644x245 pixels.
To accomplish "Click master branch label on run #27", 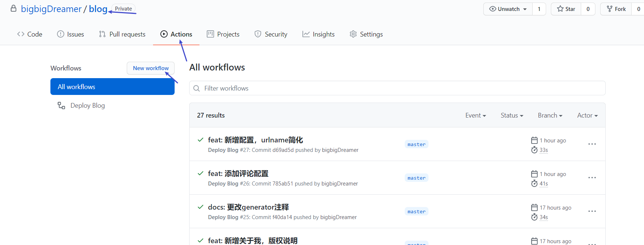I will click(416, 144).
